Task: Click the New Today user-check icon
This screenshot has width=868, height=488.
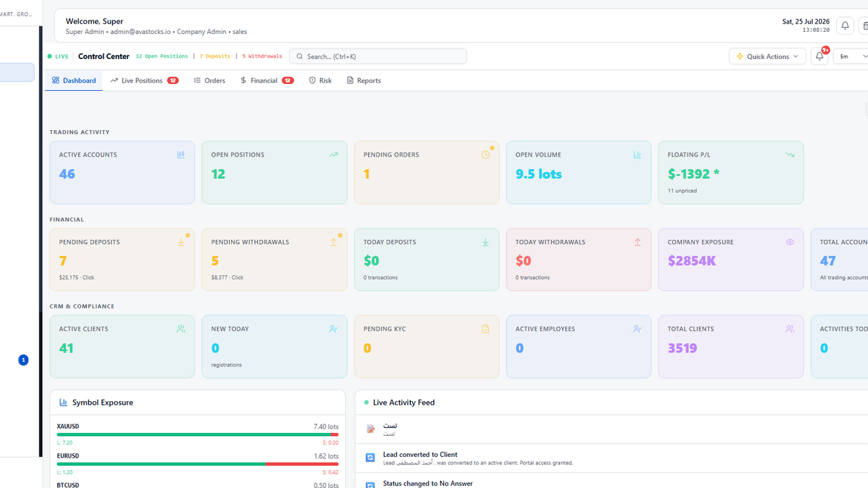Action: click(x=333, y=329)
